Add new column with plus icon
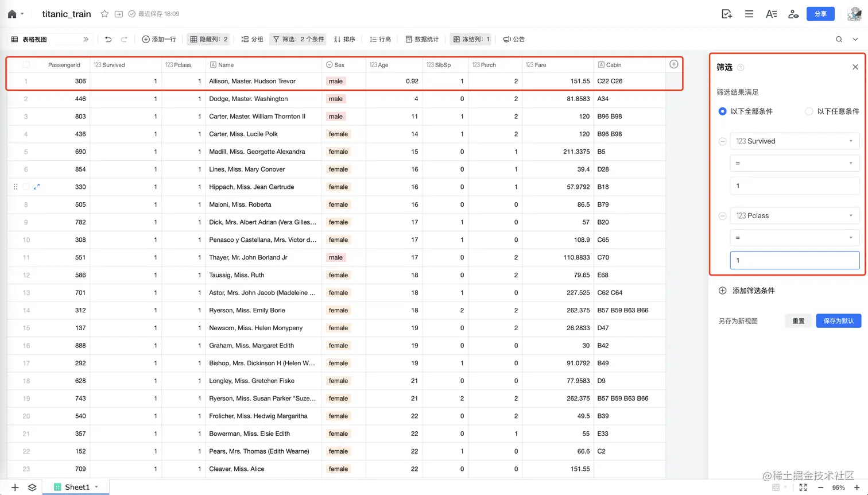 click(x=674, y=64)
